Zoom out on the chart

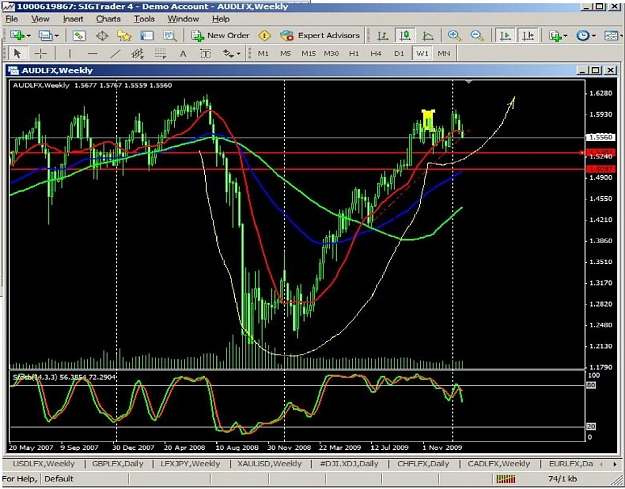[x=477, y=35]
